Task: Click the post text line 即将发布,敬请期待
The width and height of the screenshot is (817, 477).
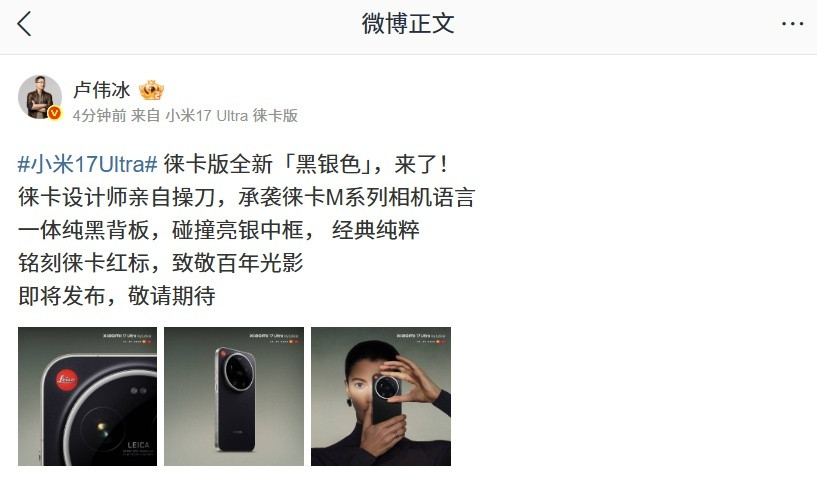Action: tap(117, 296)
